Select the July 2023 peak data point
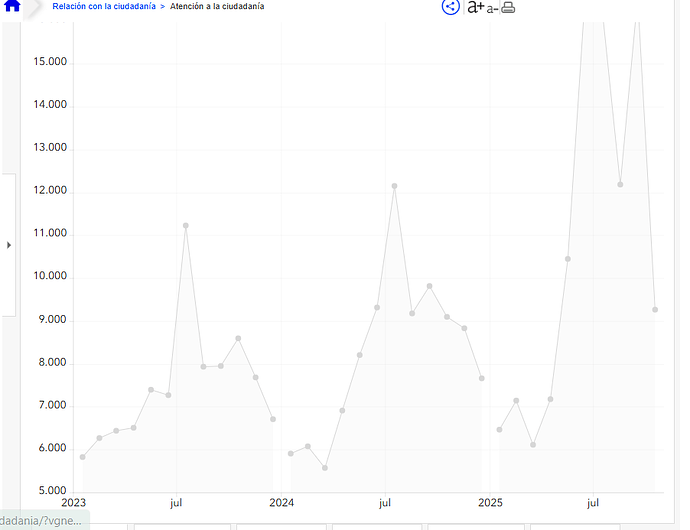This screenshot has height=530, width=690. (x=186, y=226)
